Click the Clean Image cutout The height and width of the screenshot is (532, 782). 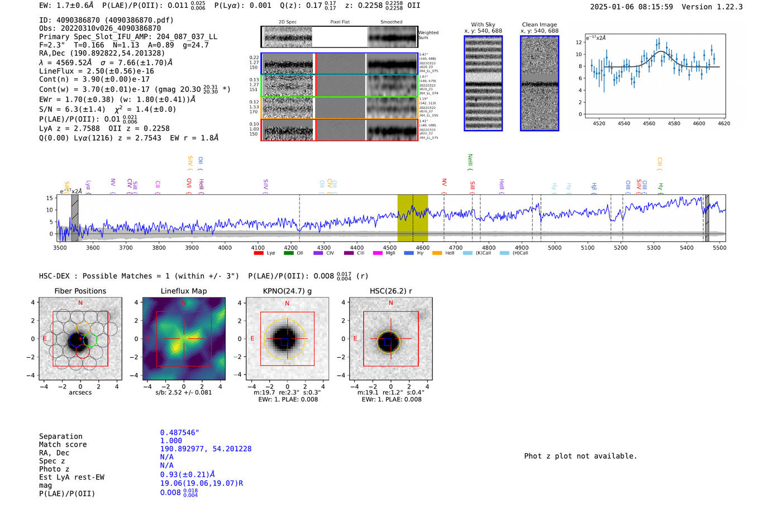pyautogui.click(x=540, y=83)
